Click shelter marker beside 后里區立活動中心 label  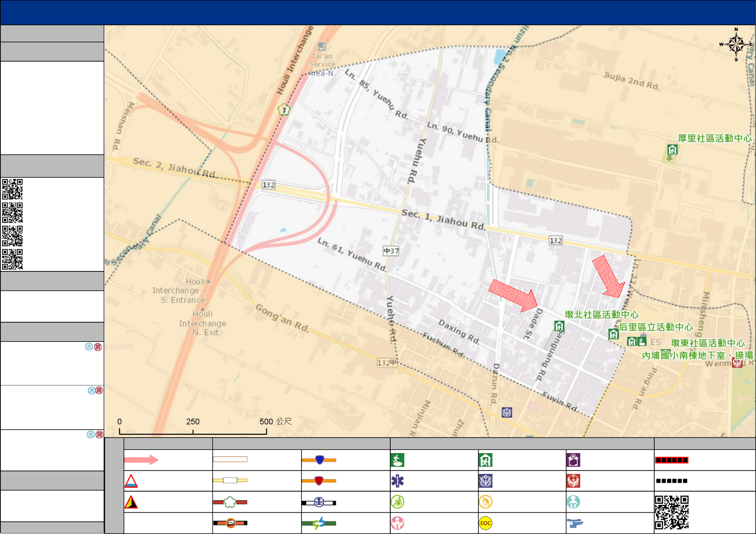(613, 334)
